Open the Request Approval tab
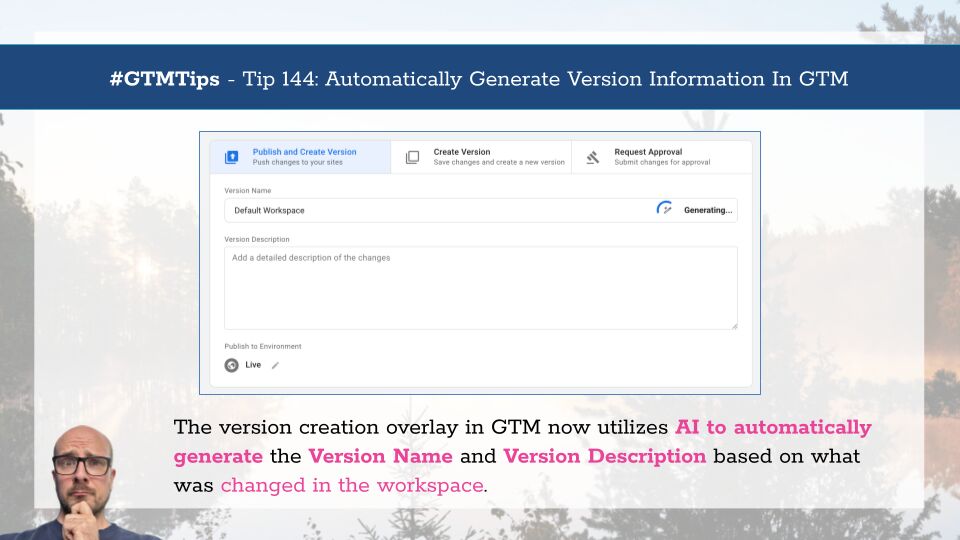The image size is (960, 540). coord(662,157)
